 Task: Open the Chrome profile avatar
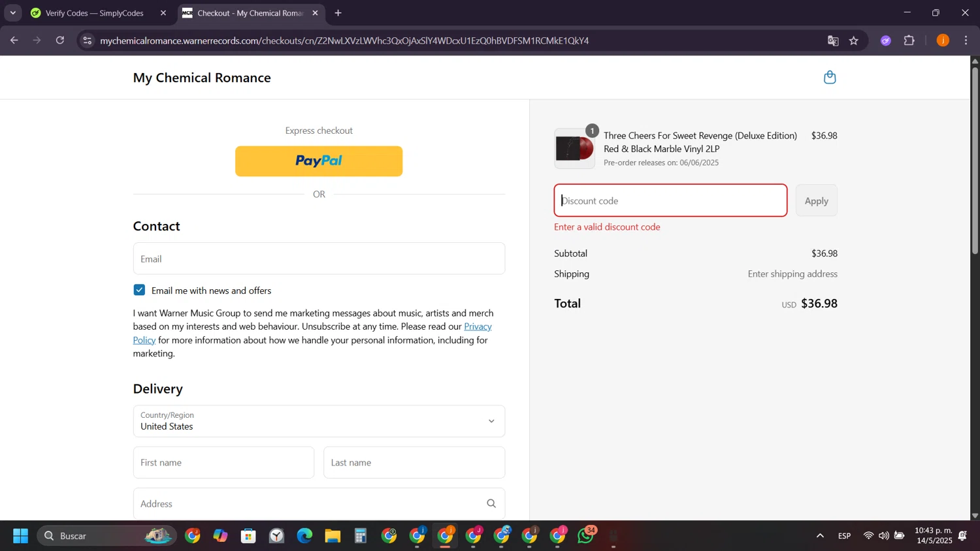(943, 40)
